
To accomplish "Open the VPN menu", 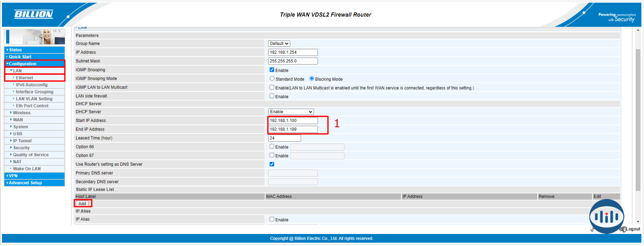I will pos(13,176).
